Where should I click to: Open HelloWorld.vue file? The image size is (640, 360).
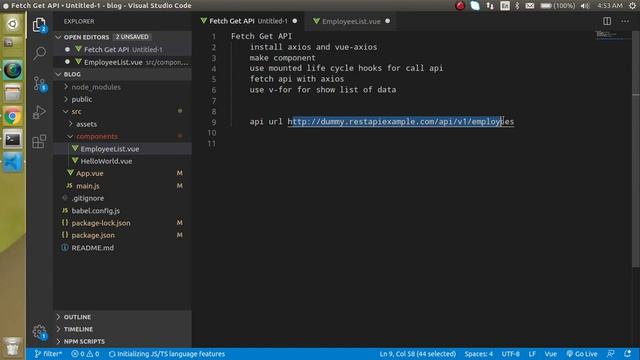(x=122, y=161)
